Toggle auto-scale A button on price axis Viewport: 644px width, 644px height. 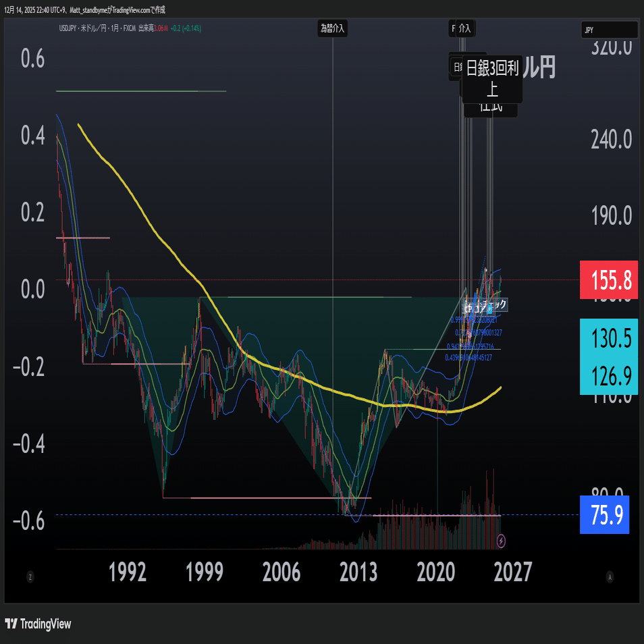610,577
